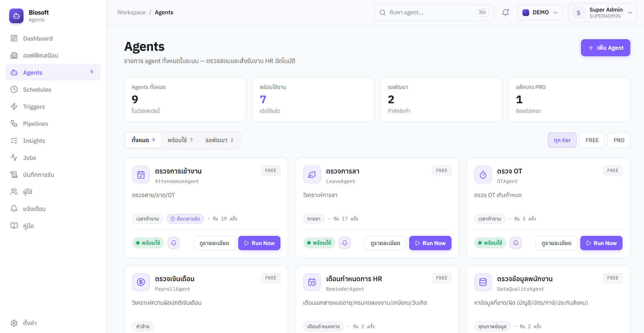644x333 pixels.
Task: View ดูรายละเอียด for ตรวจ OT
Action: point(556,243)
